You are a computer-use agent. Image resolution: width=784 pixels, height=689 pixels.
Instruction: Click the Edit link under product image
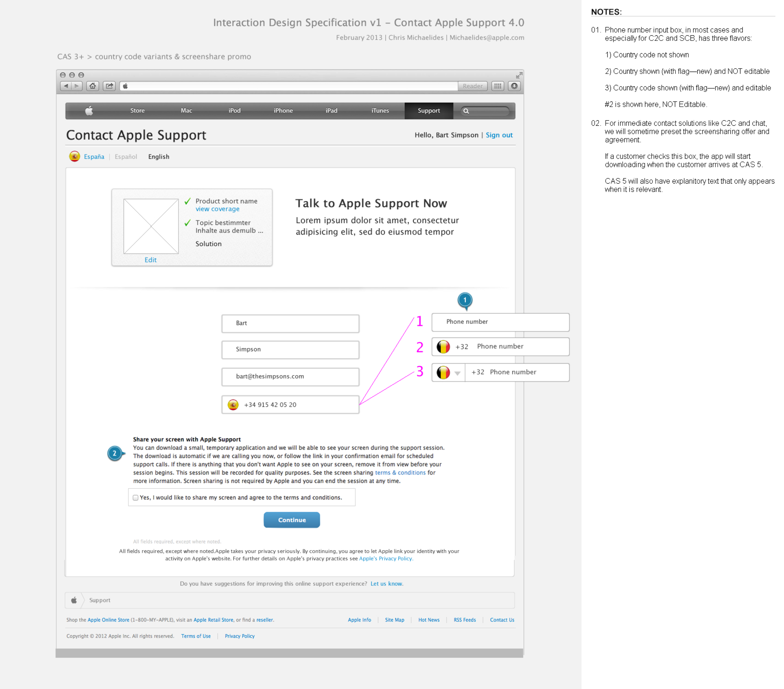point(150,260)
